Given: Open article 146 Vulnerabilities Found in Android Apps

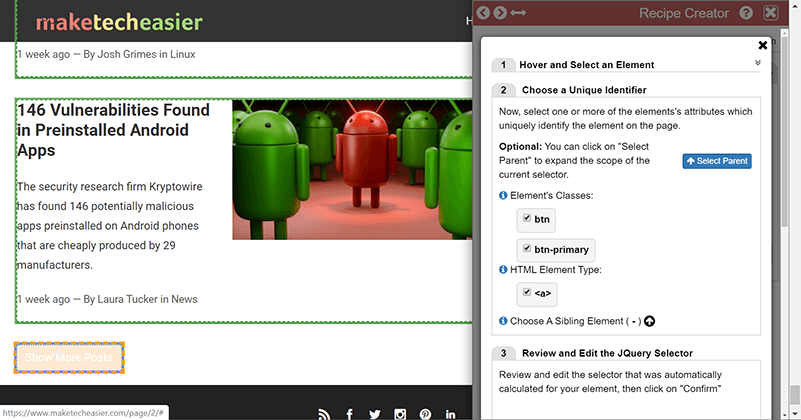Looking at the screenshot, I should (113, 130).
